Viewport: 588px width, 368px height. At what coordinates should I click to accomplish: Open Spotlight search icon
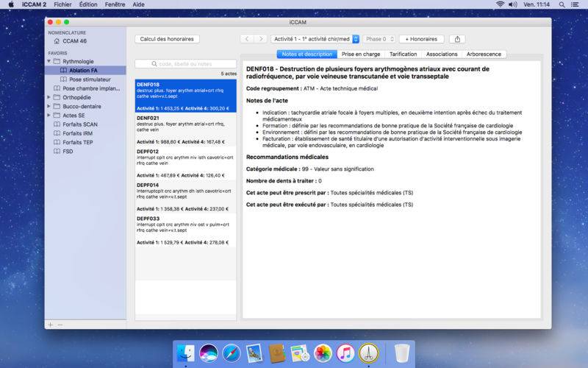[x=562, y=4]
